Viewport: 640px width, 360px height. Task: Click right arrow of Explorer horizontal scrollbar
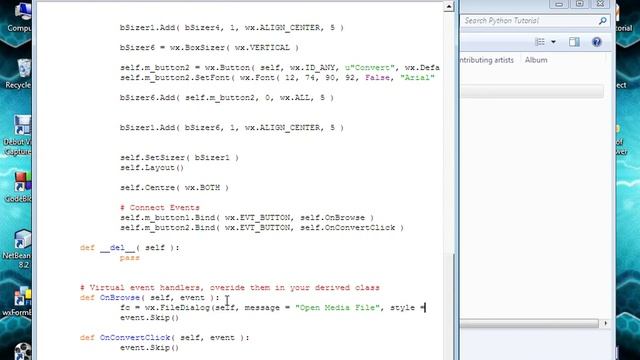605,323
